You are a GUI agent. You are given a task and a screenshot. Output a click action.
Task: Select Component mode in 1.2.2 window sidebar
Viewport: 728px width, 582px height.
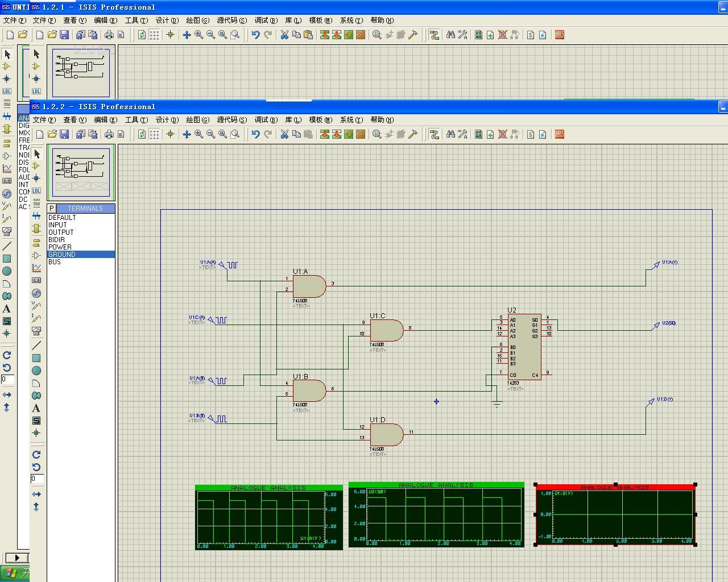point(36,166)
